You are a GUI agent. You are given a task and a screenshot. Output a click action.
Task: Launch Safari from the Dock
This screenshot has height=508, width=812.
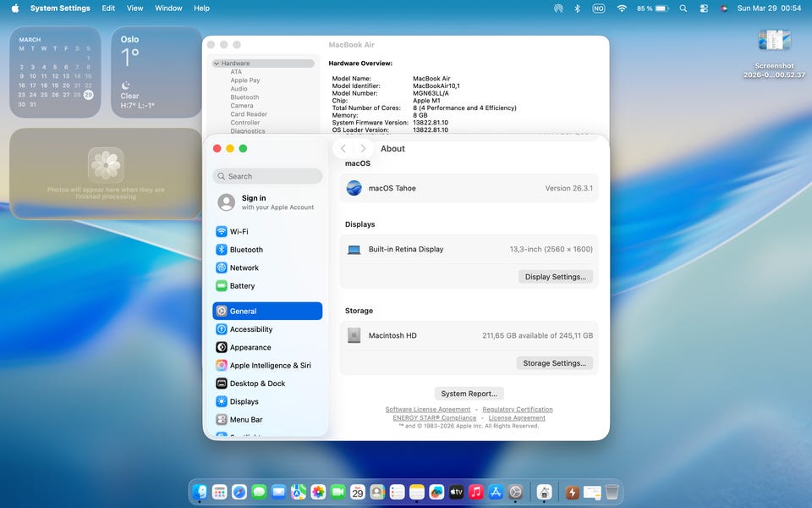click(x=239, y=492)
